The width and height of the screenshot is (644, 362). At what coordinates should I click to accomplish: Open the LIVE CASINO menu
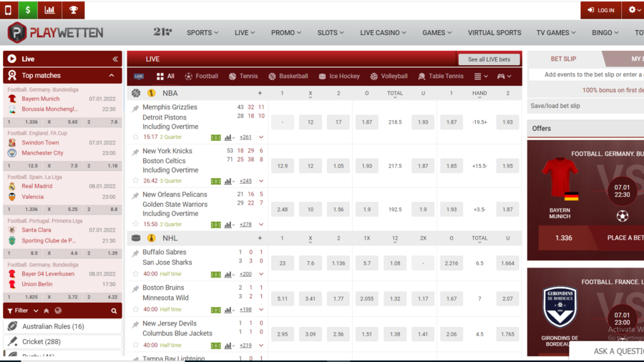[x=383, y=32]
